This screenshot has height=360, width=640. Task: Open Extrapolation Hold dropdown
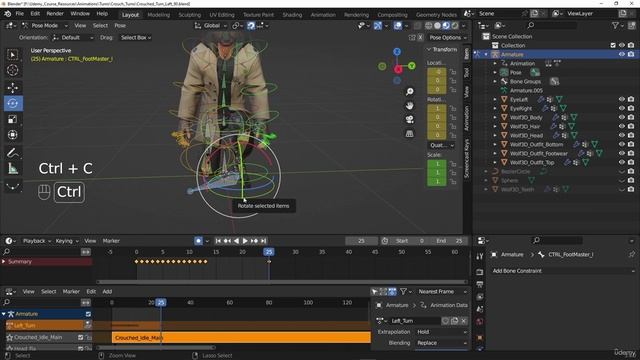(x=441, y=332)
